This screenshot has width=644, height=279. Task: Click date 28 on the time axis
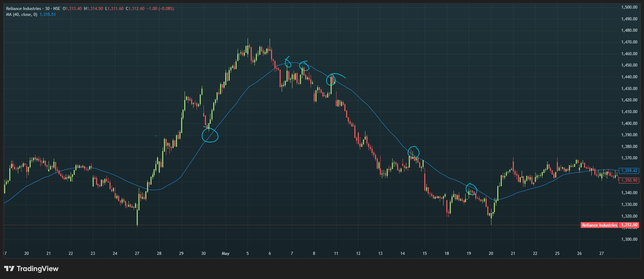point(159,253)
